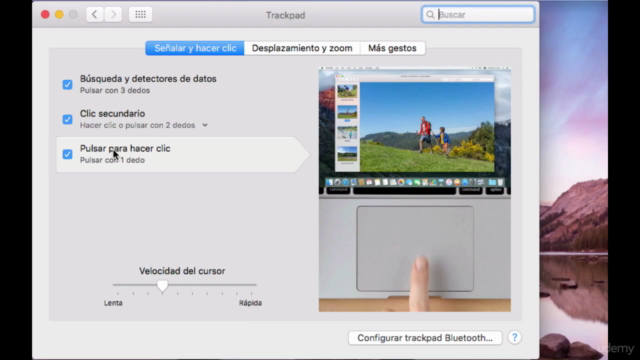Click Configurar trackpad Bluetooth button
This screenshot has height=360, width=640.
425,338
